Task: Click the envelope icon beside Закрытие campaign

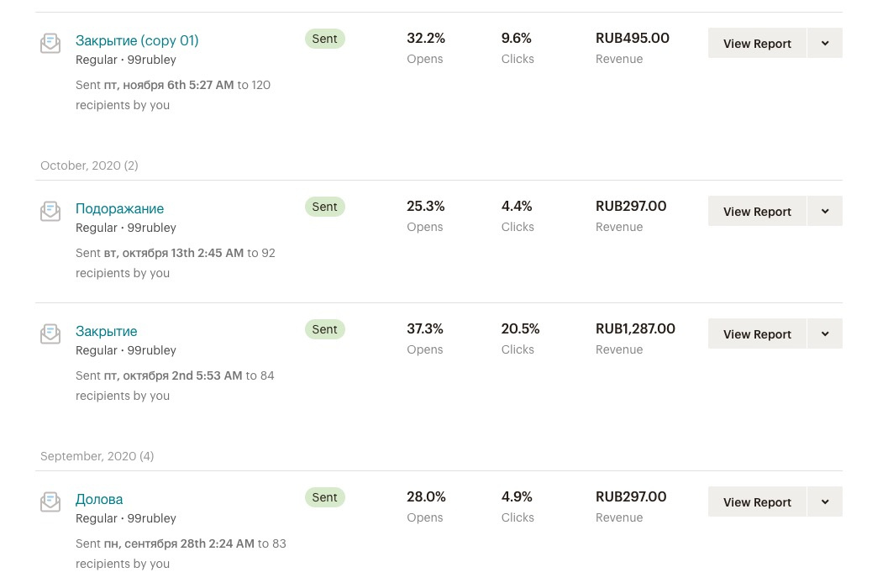Action: [x=50, y=333]
